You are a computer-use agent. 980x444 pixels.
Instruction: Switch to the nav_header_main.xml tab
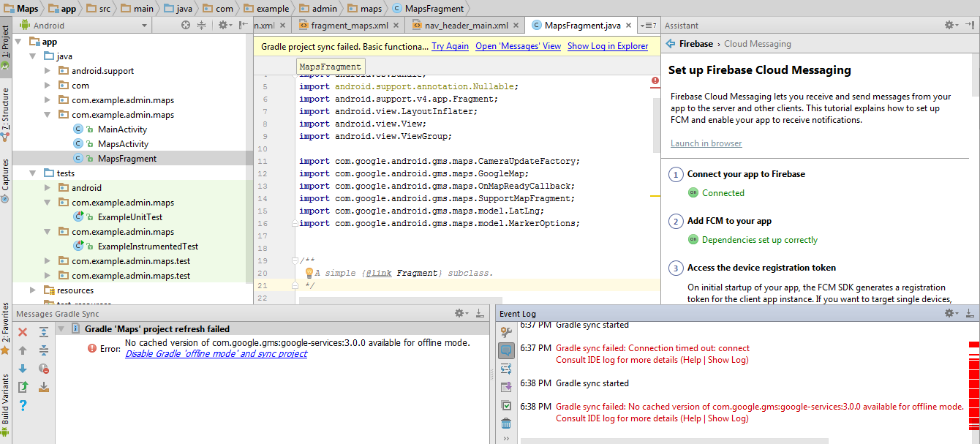coord(465,26)
